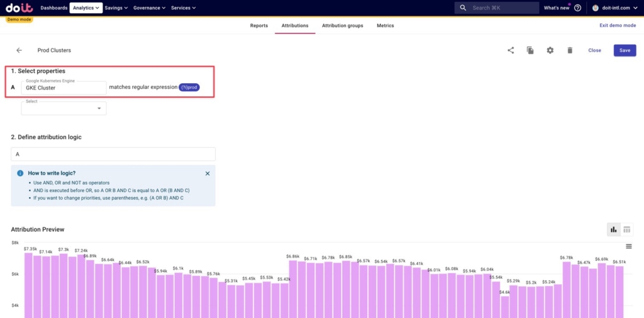Dismiss the How to write logic box
Image resolution: width=644 pixels, height=318 pixels.
pyautogui.click(x=208, y=174)
